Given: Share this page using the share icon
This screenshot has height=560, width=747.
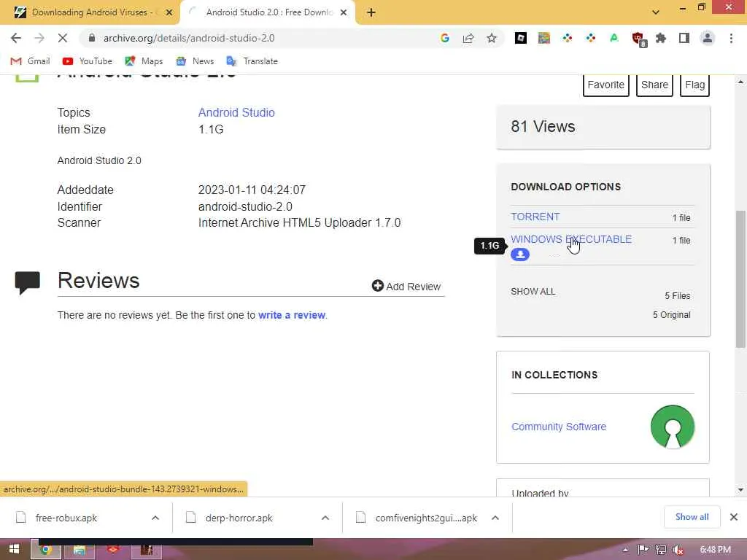Looking at the screenshot, I should 468,38.
